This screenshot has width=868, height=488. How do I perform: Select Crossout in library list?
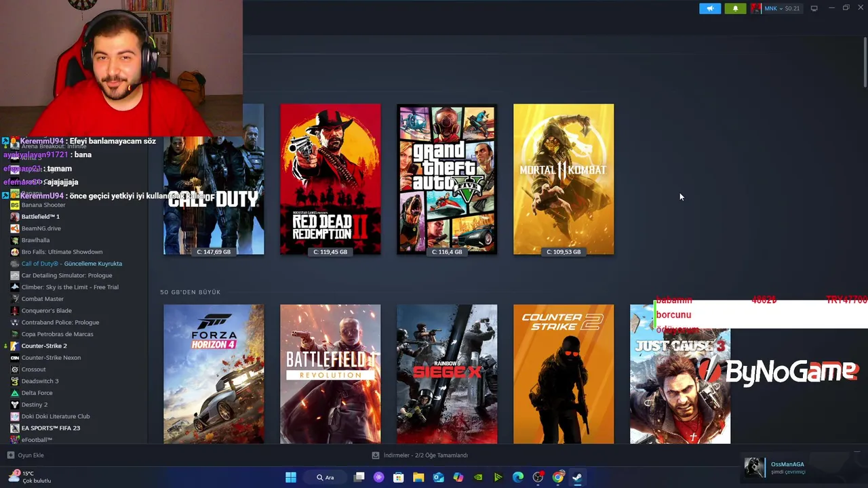click(34, 369)
